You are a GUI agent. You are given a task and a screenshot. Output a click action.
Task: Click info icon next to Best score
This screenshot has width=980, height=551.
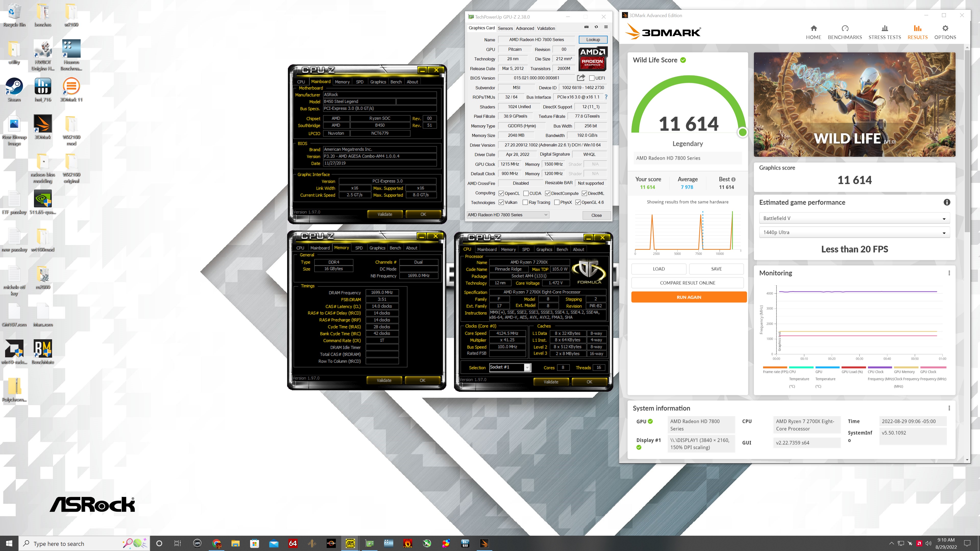733,180
